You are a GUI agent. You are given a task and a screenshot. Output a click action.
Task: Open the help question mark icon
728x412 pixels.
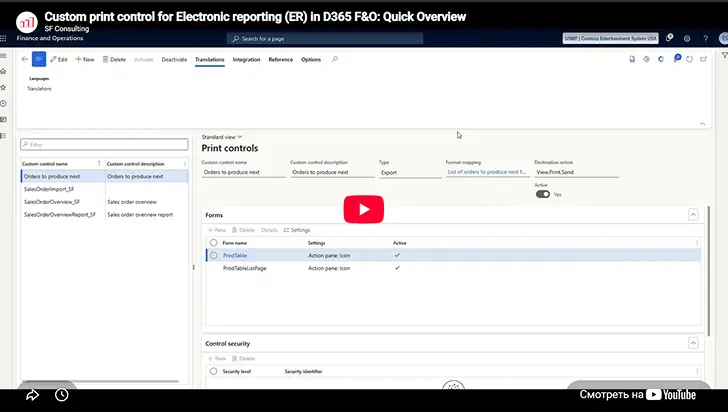pyautogui.click(x=705, y=39)
